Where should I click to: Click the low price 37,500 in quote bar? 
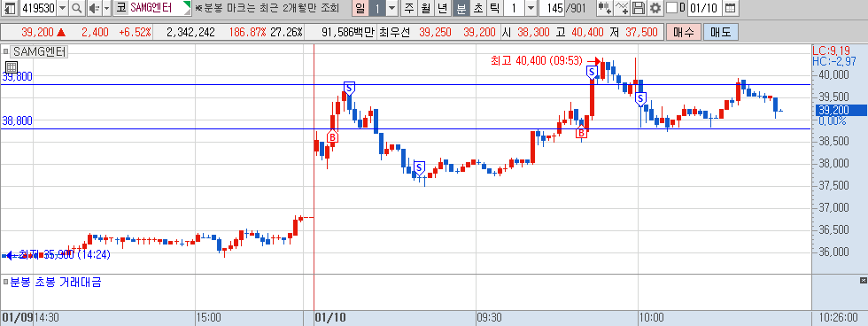point(641,33)
